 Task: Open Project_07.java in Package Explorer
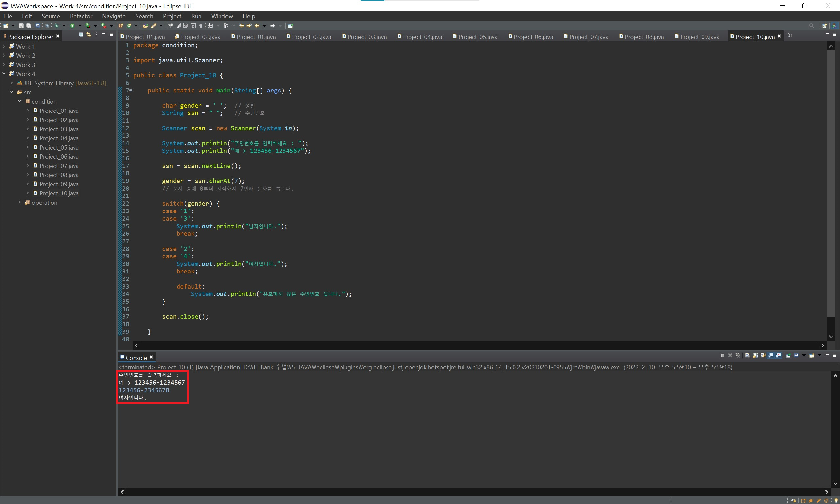click(59, 166)
